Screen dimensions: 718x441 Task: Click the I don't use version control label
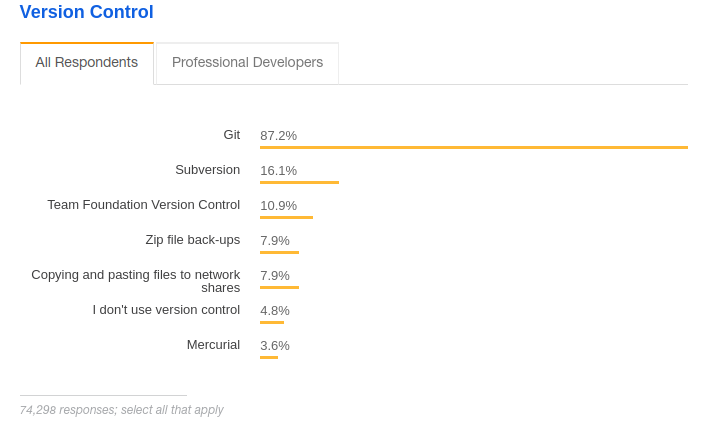click(x=166, y=310)
